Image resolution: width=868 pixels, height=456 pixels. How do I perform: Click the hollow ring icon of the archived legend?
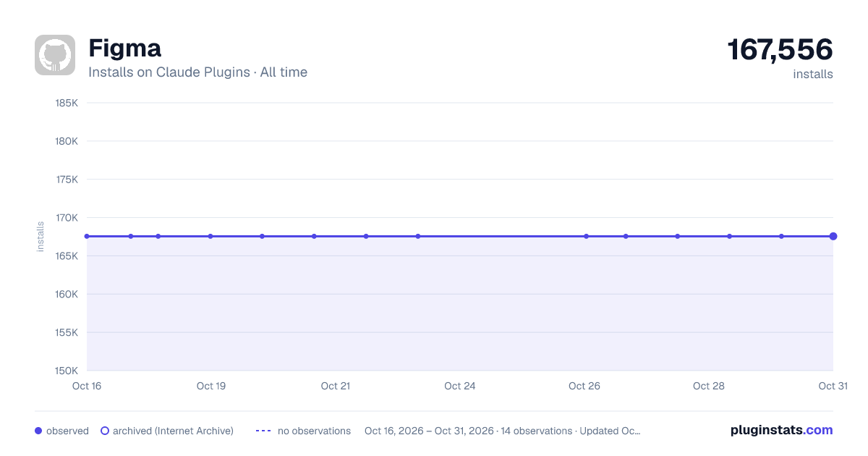tap(105, 431)
